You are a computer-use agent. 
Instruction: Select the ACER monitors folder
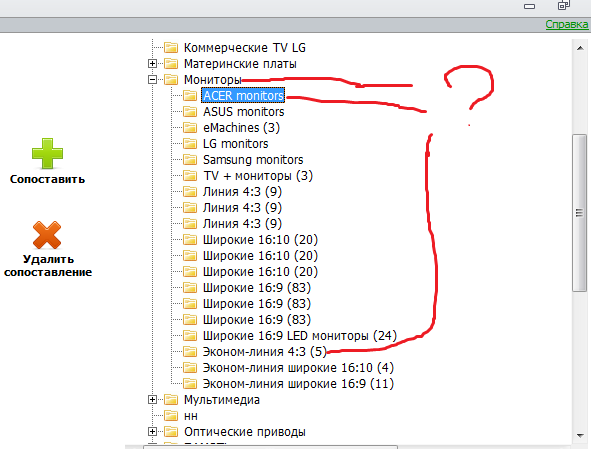tap(243, 95)
